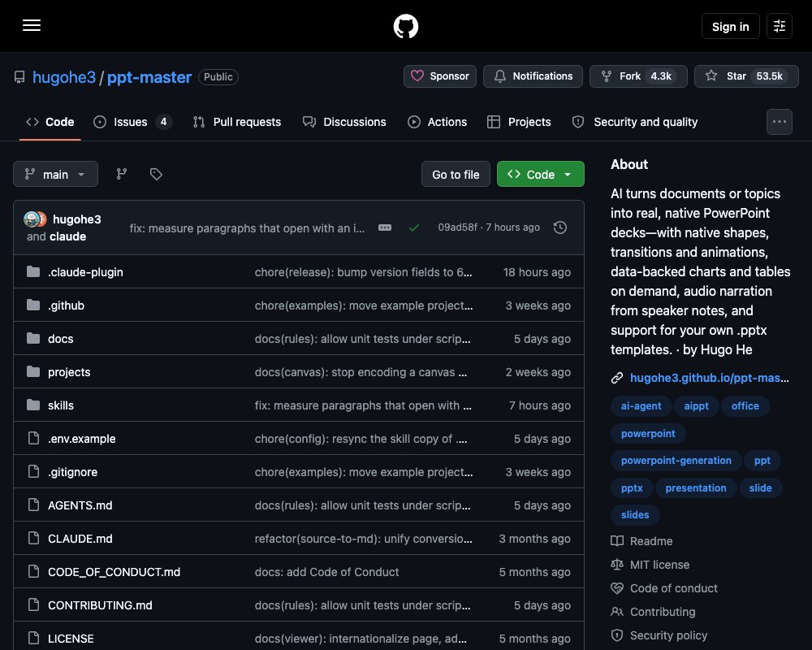View commit checks status checkmark
This screenshot has width=812, height=650.
coord(414,227)
